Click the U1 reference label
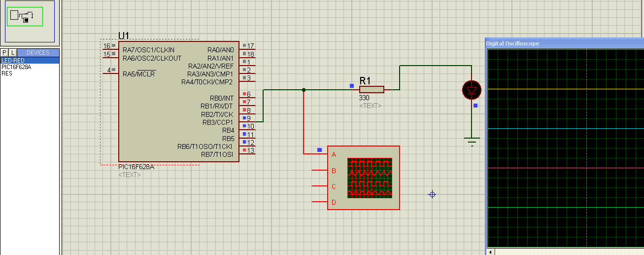The height and width of the screenshot is (255, 644). [x=124, y=36]
